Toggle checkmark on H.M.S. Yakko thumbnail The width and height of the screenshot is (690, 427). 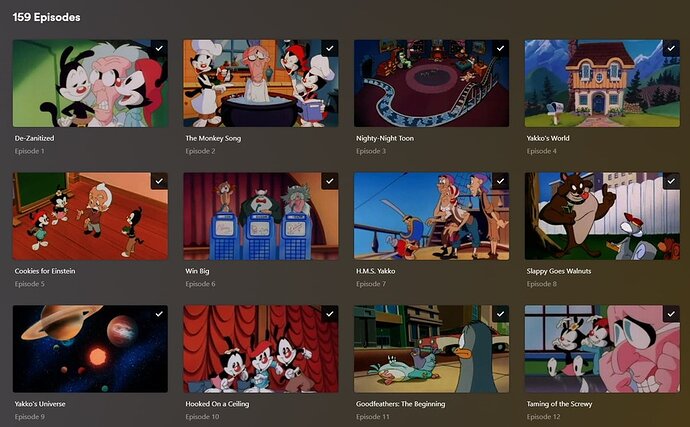click(501, 181)
